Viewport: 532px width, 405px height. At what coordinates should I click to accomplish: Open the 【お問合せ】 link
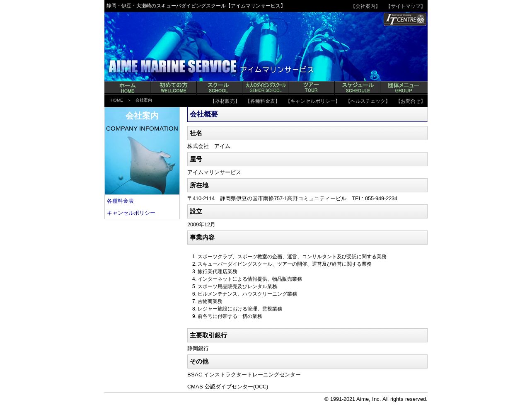410,101
